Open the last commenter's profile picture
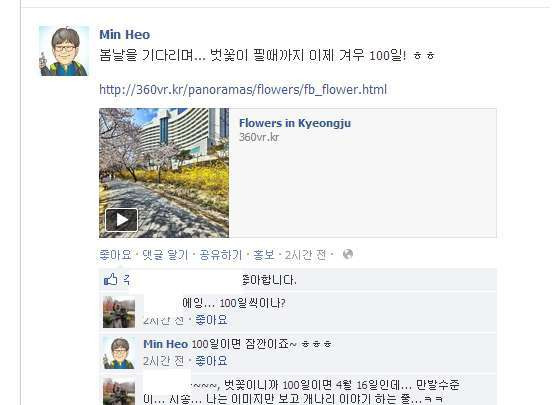The height and width of the screenshot is (405, 557). 119,392
